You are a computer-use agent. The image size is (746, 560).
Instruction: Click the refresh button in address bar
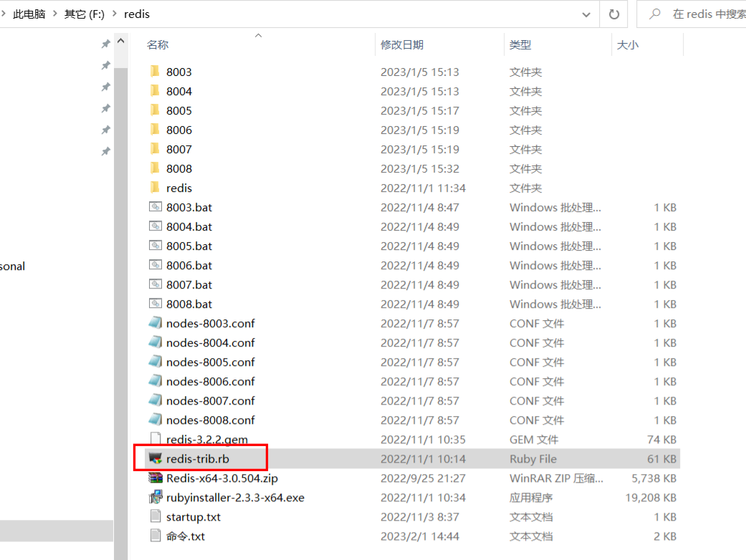coord(614,14)
